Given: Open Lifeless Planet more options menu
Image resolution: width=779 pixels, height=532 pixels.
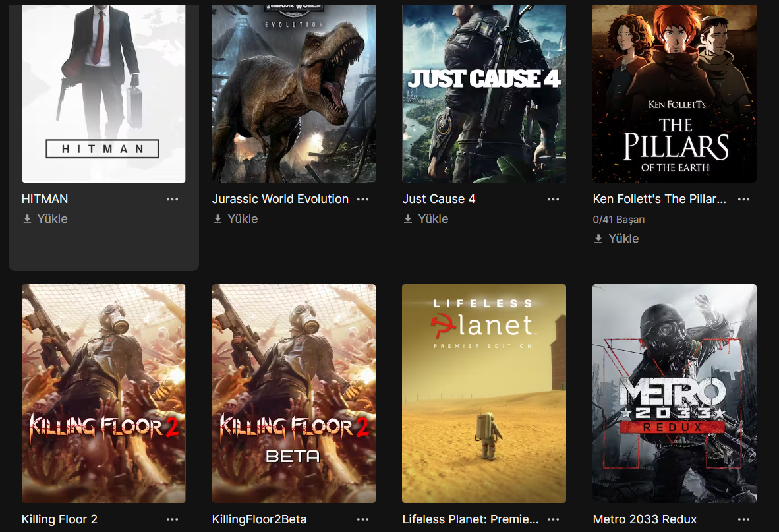Looking at the screenshot, I should pyautogui.click(x=553, y=519).
